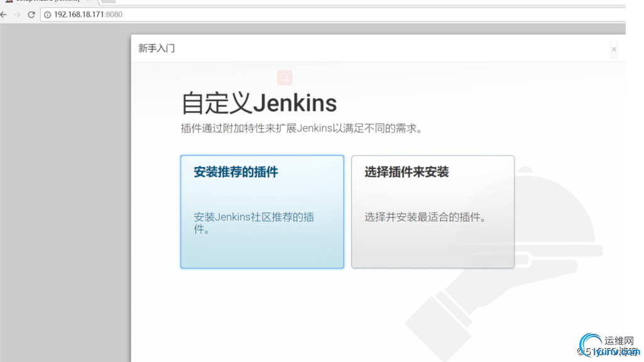Screen dimensions: 644x362
Task: Click the pink magnifier search icon
Action: point(285,78)
